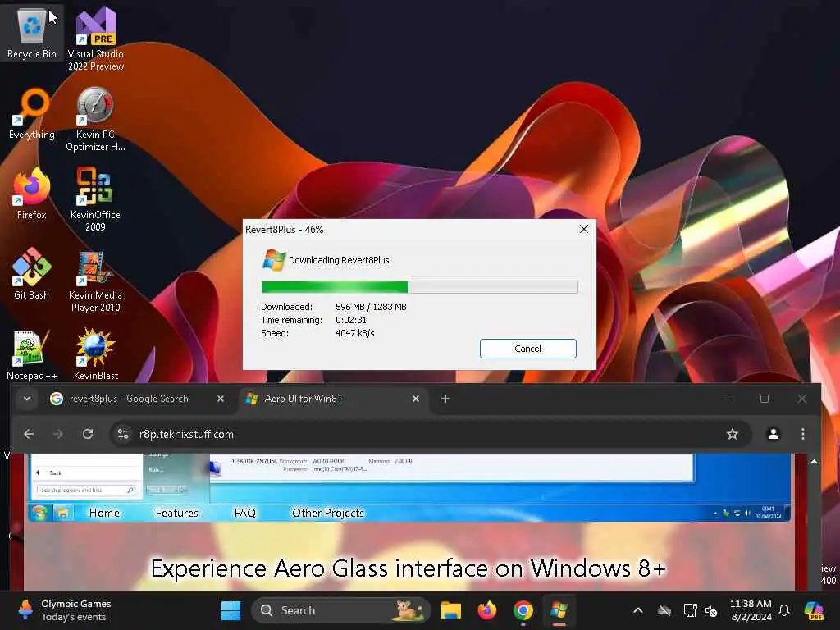Open the muted volume tray icon
840x630 pixels.
pyautogui.click(x=711, y=610)
